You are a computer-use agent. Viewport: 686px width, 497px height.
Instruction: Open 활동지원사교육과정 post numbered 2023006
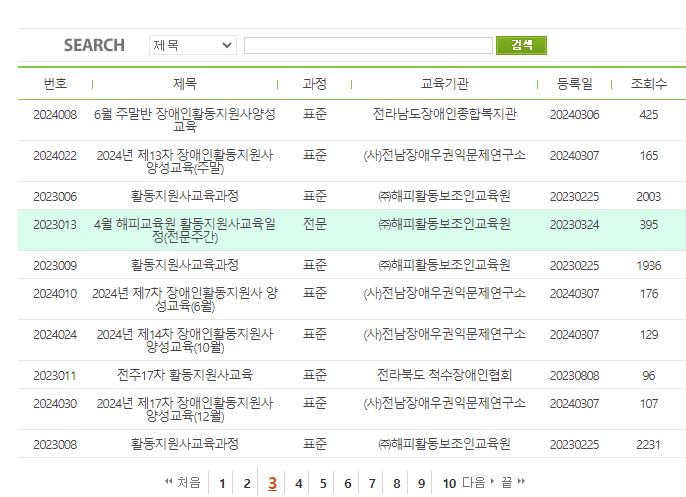[x=185, y=196]
